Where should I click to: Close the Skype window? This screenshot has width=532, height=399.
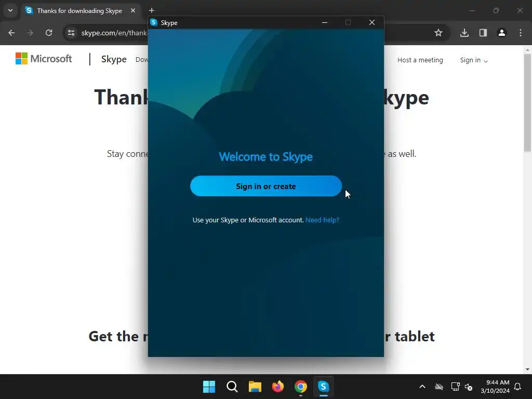tap(372, 22)
